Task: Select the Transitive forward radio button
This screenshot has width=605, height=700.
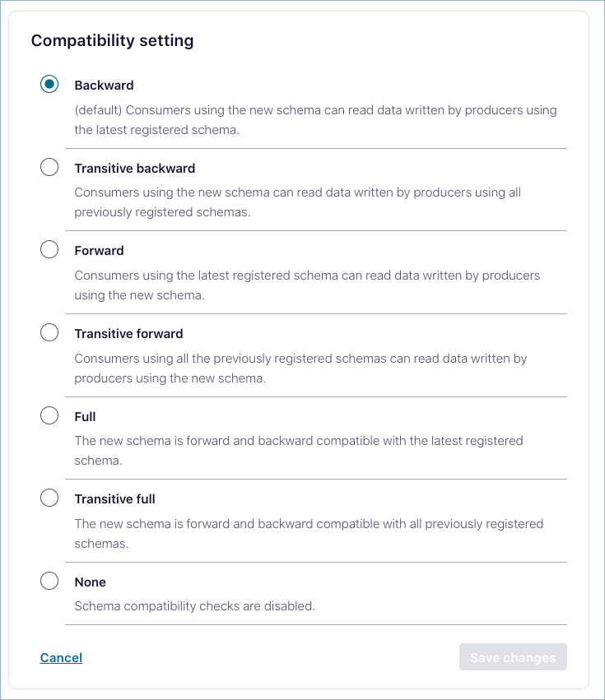Action: (49, 331)
